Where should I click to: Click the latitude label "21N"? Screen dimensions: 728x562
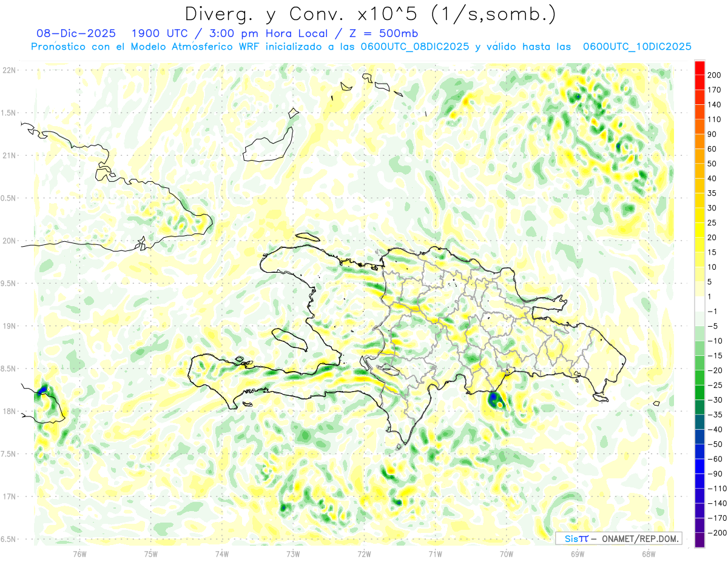pos(8,156)
